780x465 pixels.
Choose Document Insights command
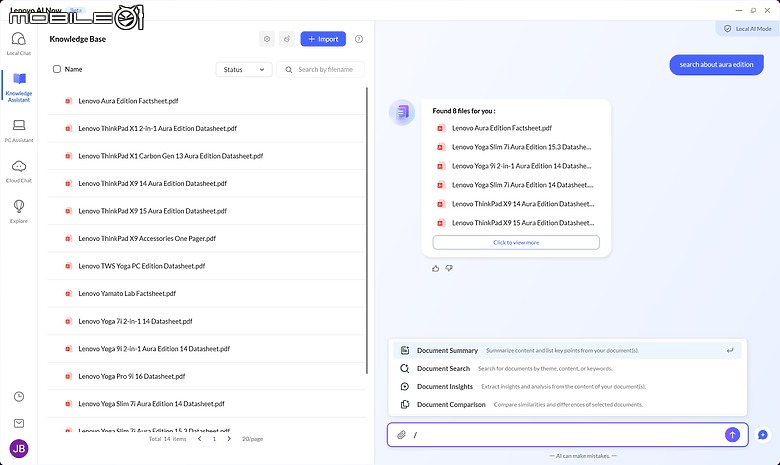[567, 386]
